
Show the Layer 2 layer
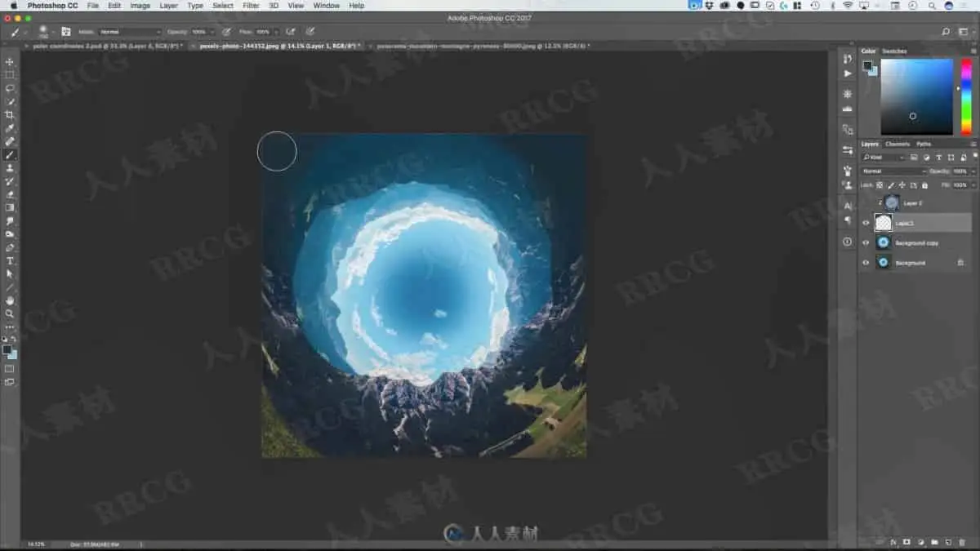tap(866, 202)
